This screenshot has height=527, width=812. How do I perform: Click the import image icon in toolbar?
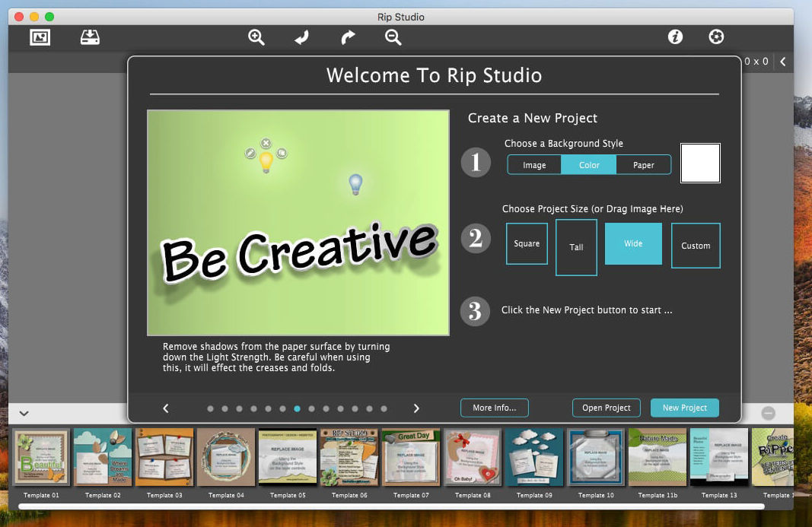click(40, 37)
